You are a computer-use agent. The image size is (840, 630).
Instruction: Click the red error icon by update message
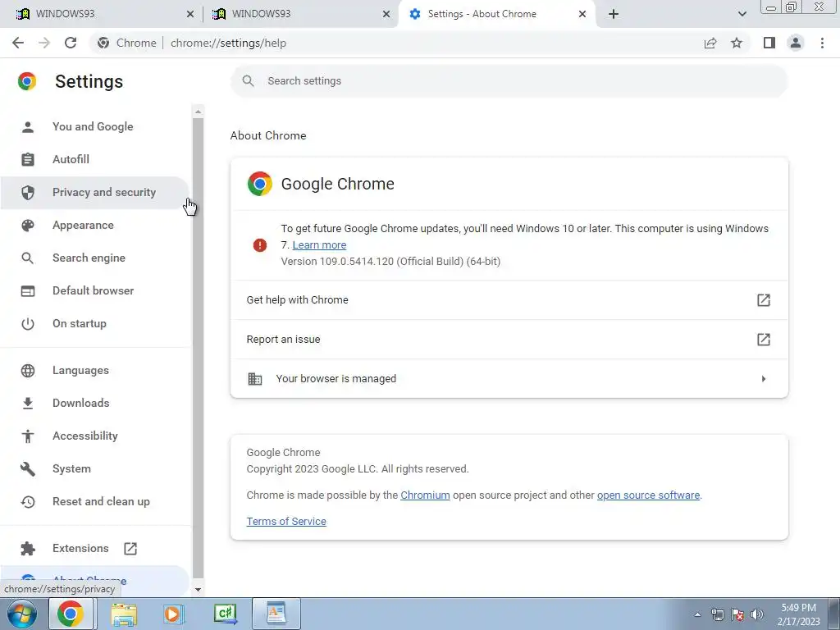260,245
